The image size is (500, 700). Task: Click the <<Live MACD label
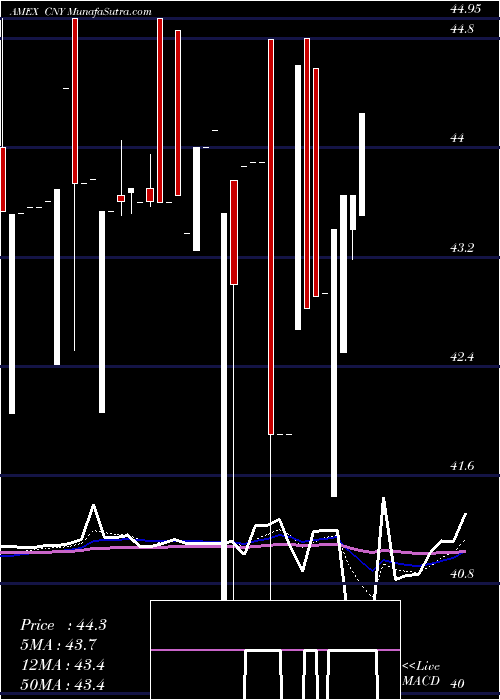pyautogui.click(x=421, y=674)
